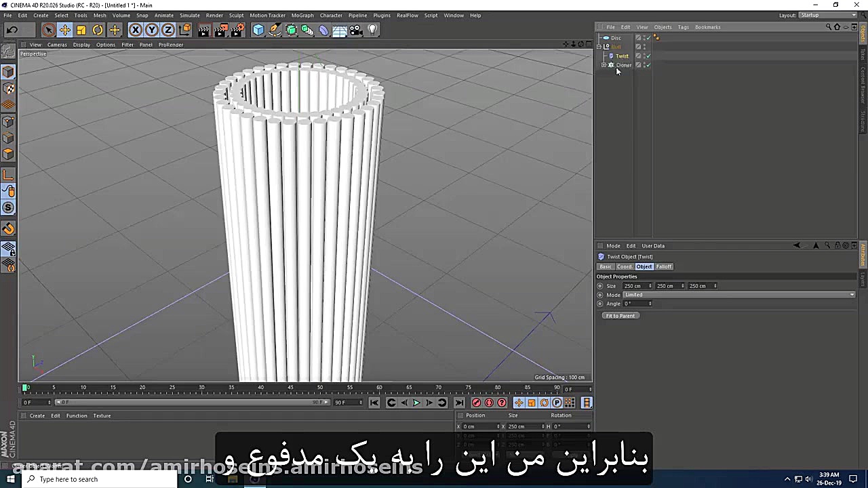Activate the Scale tool

coord(81,29)
